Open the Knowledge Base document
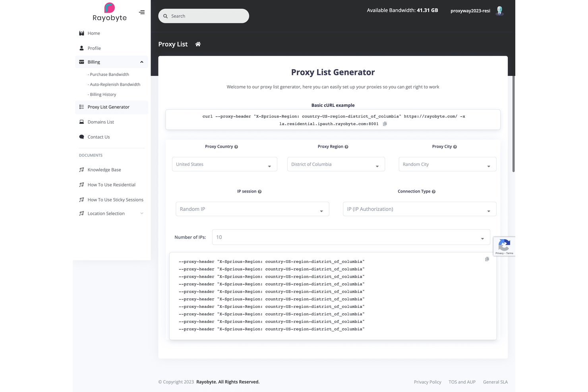The height and width of the screenshot is (392, 588). point(104,170)
